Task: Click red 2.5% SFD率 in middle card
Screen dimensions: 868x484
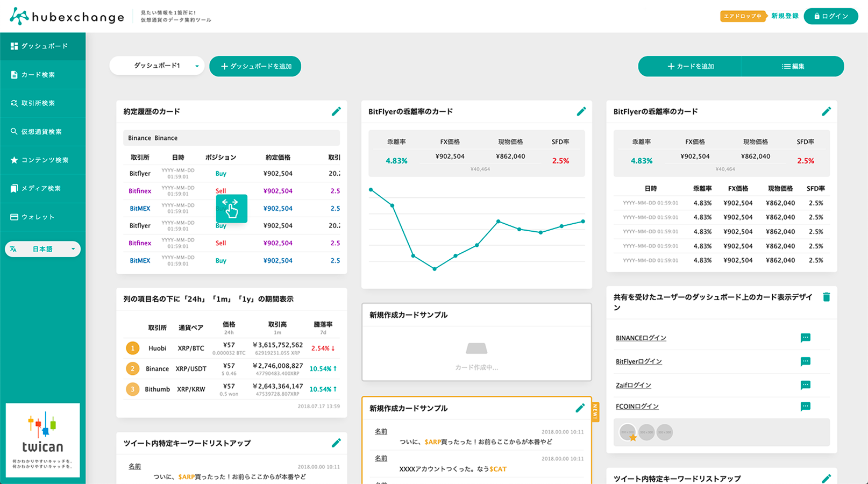Action: [560, 161]
